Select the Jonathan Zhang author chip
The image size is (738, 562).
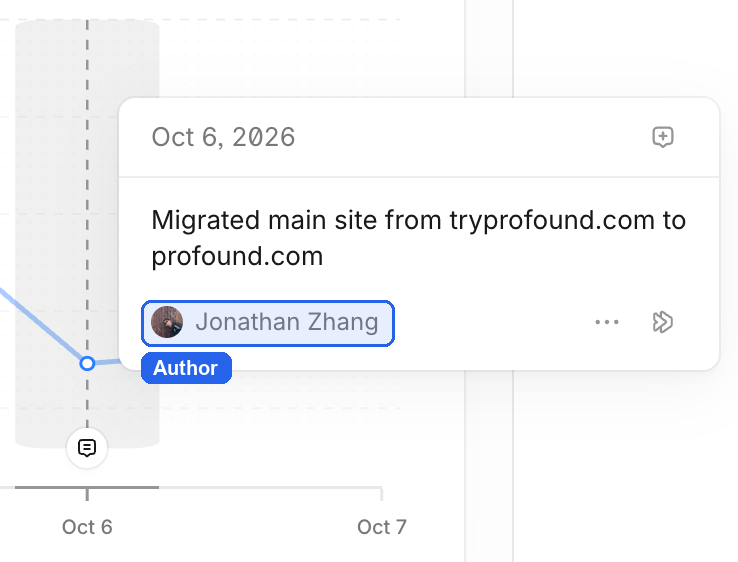(x=268, y=323)
